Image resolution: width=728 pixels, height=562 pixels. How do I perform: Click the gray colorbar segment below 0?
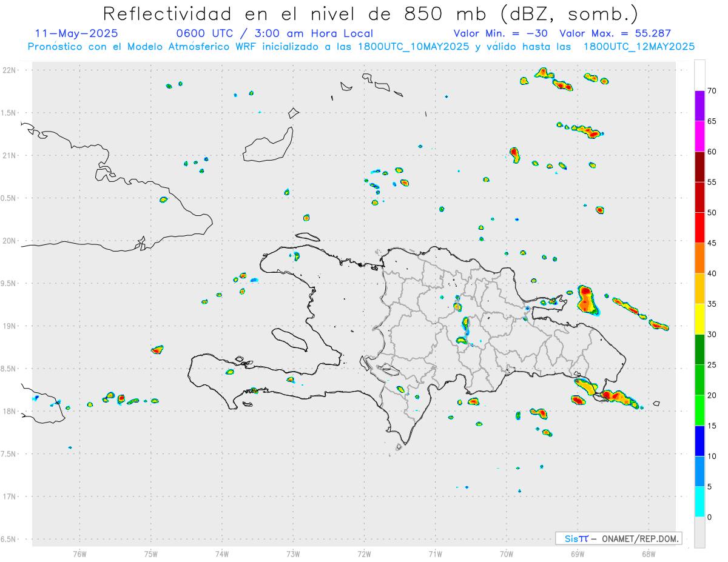click(699, 532)
